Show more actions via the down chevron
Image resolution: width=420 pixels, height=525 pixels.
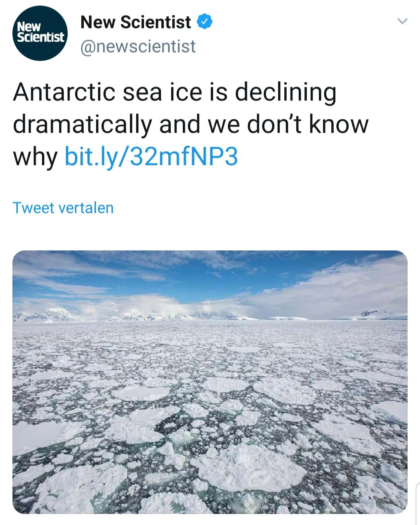[x=402, y=21]
